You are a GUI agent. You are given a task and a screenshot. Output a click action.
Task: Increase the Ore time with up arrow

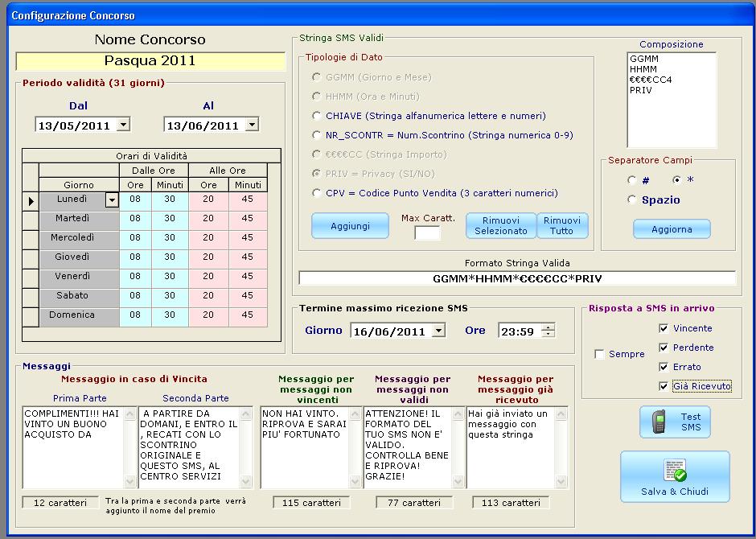point(549,327)
